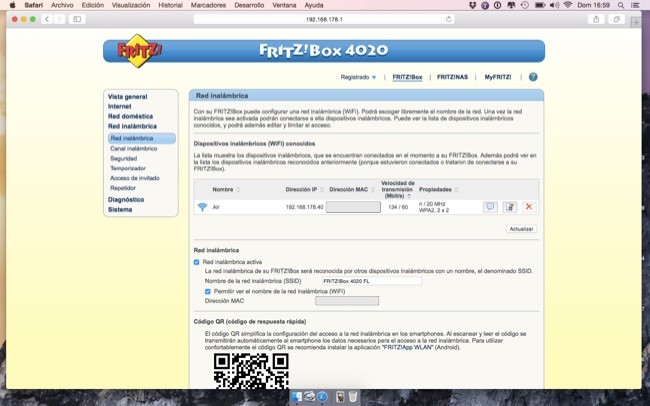The width and height of the screenshot is (650, 406).
Task: Switch to the MyFRITZ! tab
Action: click(498, 77)
